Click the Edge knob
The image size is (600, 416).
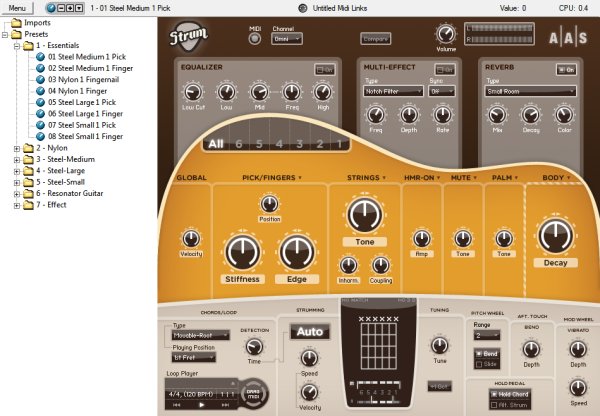click(297, 252)
